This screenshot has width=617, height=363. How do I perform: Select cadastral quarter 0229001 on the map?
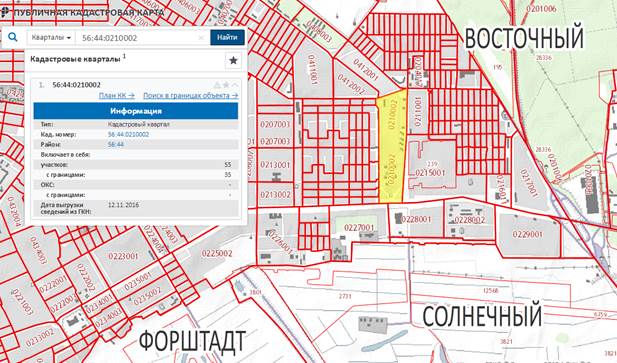[x=527, y=234]
